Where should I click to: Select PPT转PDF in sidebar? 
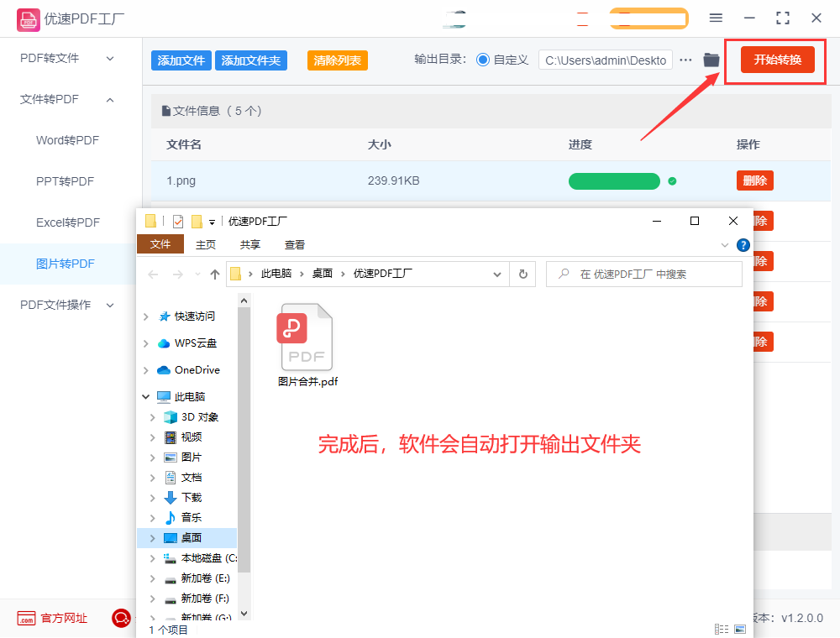pos(66,181)
